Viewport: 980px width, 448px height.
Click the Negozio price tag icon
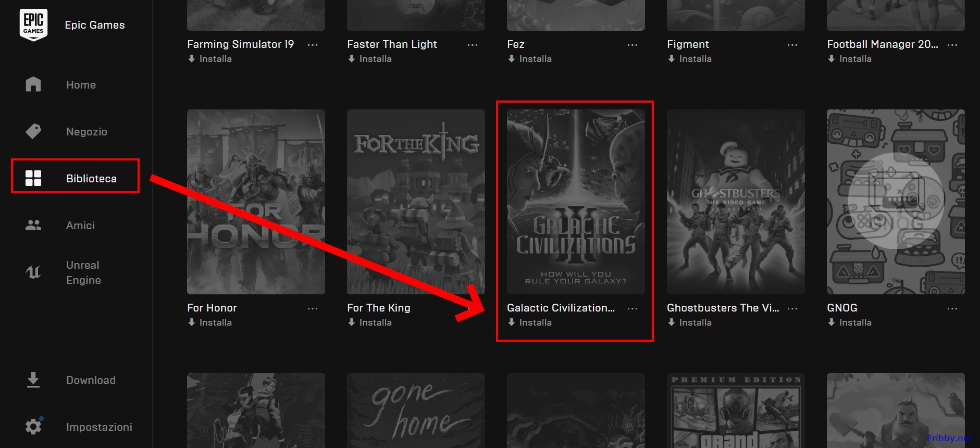click(x=33, y=131)
